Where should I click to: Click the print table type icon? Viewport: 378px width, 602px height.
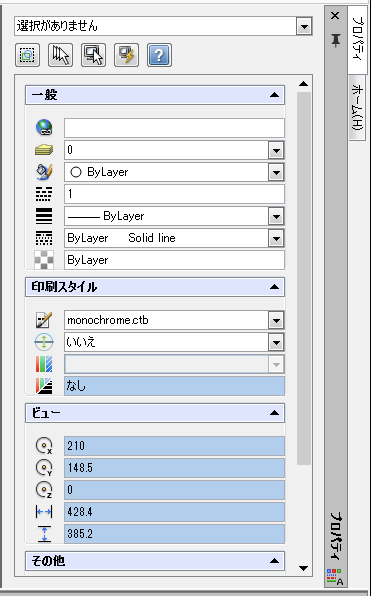(x=44, y=386)
